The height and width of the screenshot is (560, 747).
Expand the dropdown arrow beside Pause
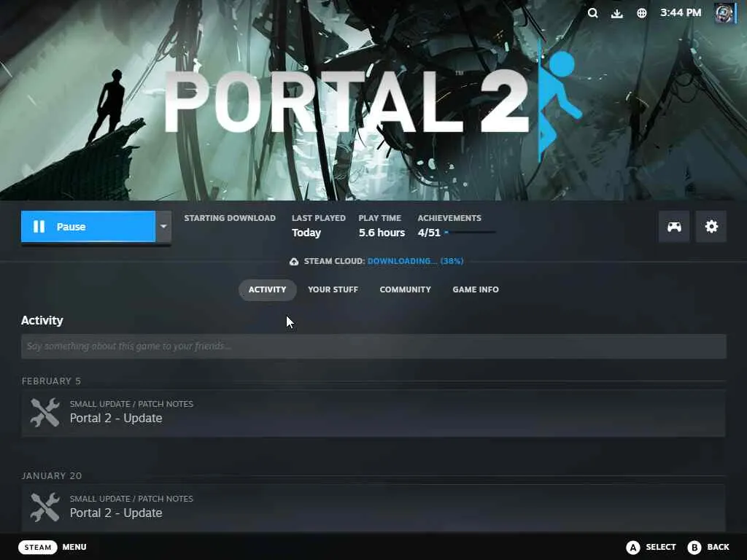click(163, 227)
